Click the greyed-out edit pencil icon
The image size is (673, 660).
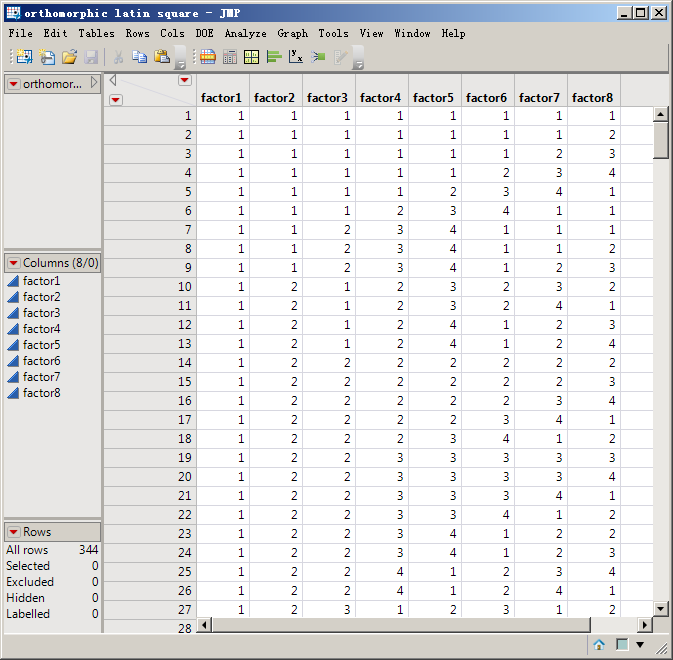click(340, 57)
